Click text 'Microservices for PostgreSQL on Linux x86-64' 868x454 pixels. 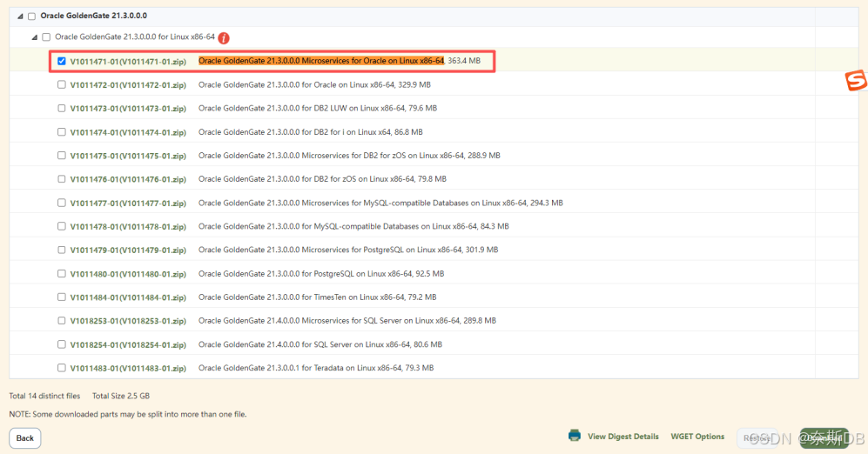click(381, 250)
